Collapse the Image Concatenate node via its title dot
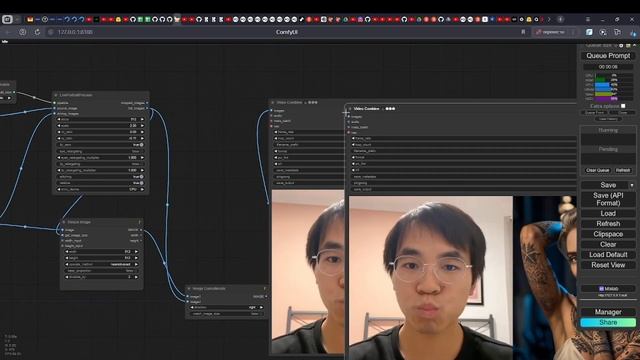Image resolution: width=640 pixels, height=360 pixels. pyautogui.click(x=189, y=289)
